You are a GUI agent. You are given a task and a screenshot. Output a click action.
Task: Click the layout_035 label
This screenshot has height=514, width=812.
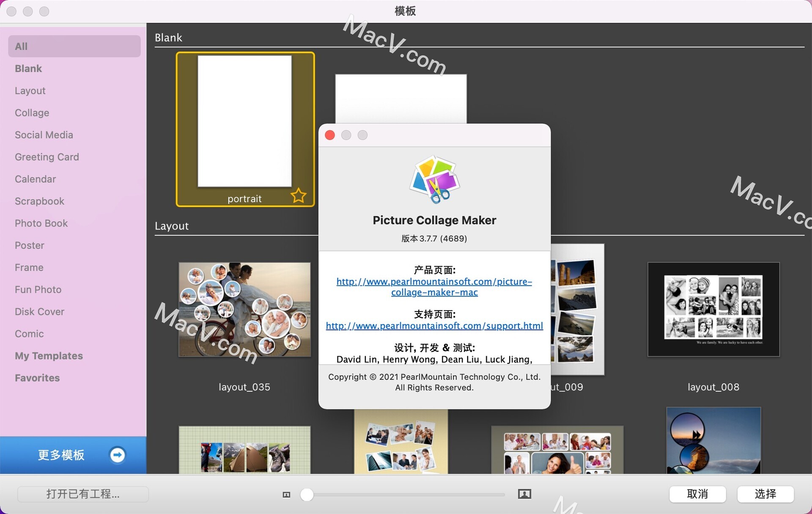(x=244, y=387)
